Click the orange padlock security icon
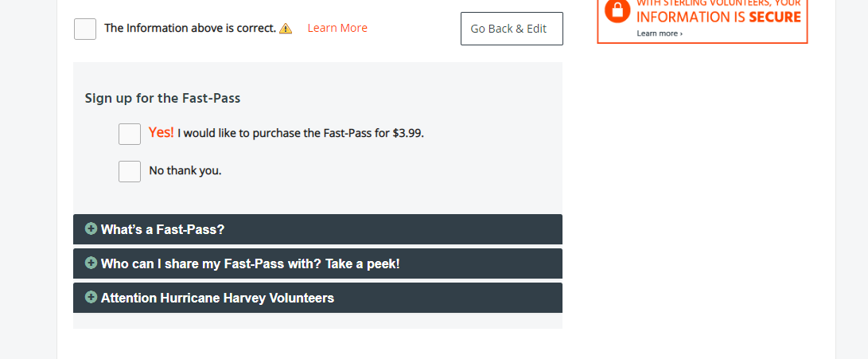868x359 pixels. coord(617,10)
